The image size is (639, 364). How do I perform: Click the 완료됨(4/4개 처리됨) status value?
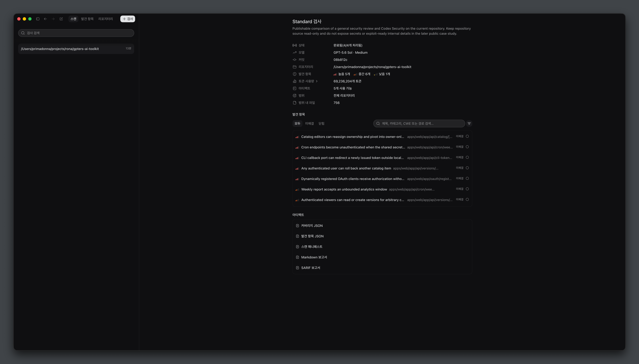coord(348,45)
